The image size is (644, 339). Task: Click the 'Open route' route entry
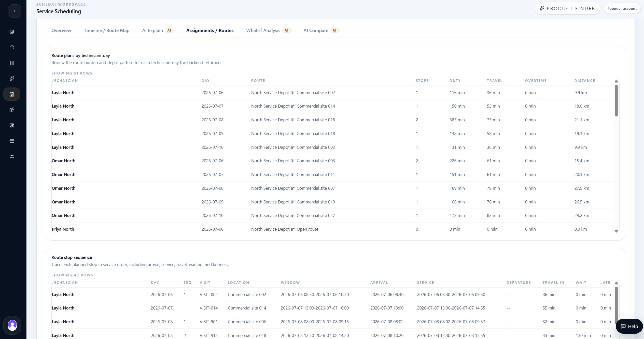tap(285, 229)
